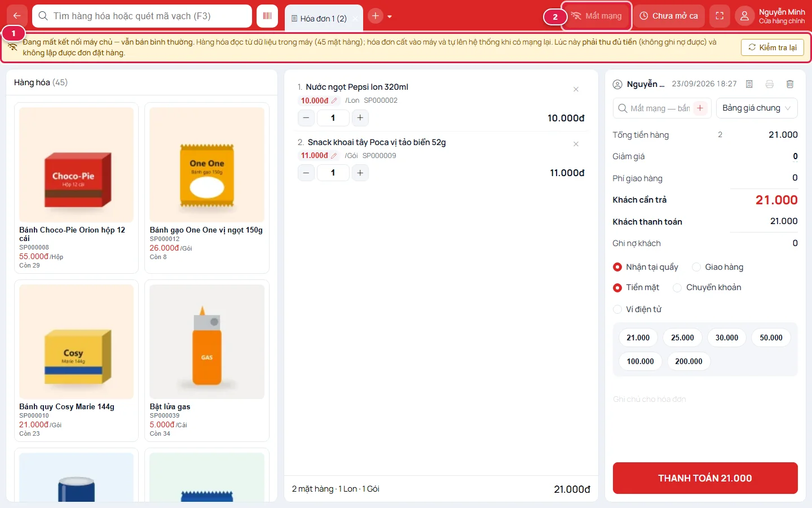Click the print invoice icon
The width and height of the screenshot is (812, 508).
coord(770,84)
